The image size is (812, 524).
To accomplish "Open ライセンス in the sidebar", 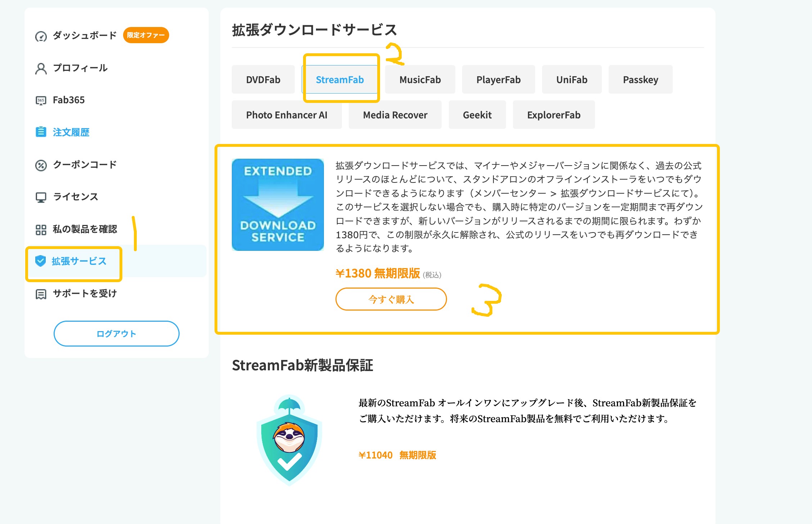I will click(x=76, y=196).
